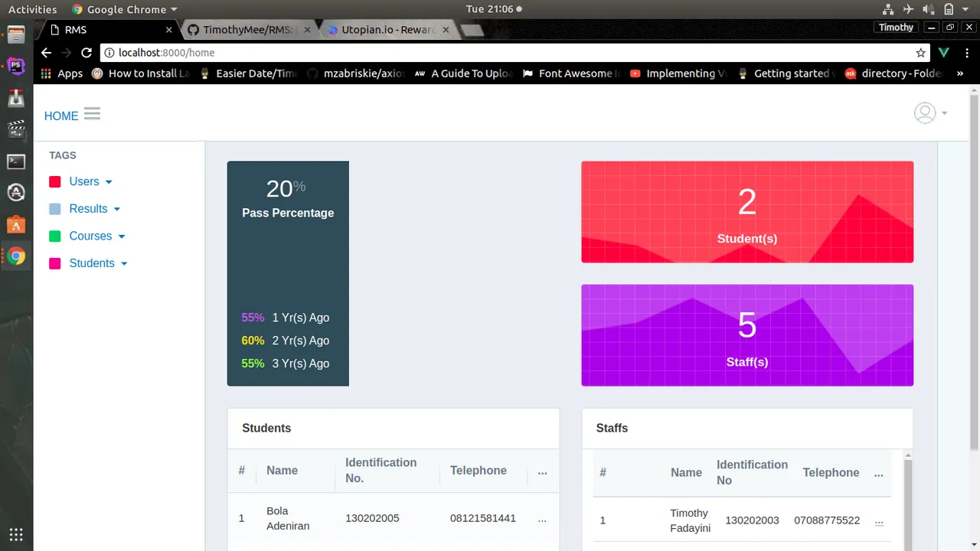980x551 pixels.
Task: Click telephone 08121581441
Action: [483, 518]
